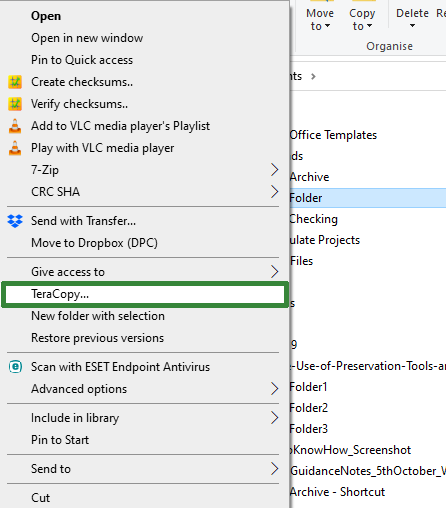Click VLC cone icon beside Add to Playlist
The width and height of the screenshot is (446, 508).
click(x=15, y=126)
